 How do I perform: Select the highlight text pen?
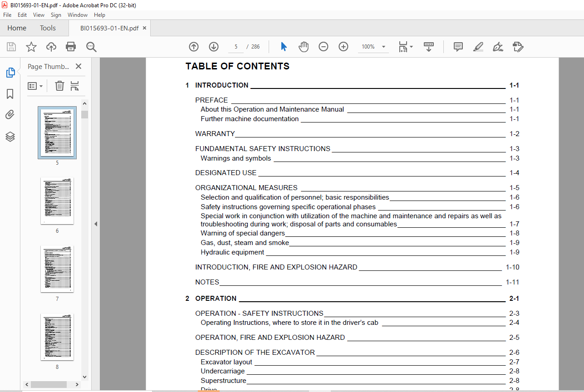(x=478, y=47)
